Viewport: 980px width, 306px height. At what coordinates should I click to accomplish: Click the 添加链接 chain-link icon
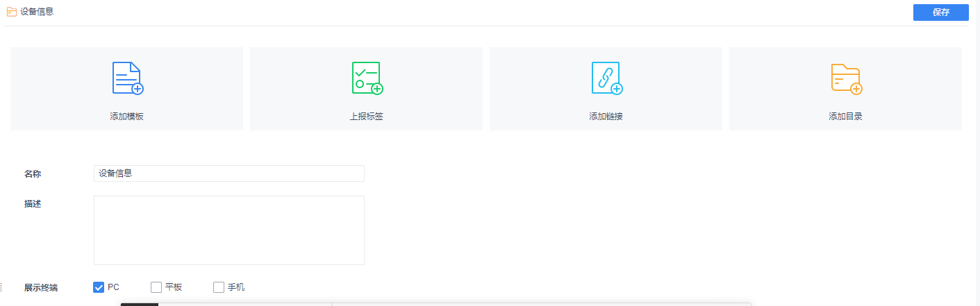(607, 78)
